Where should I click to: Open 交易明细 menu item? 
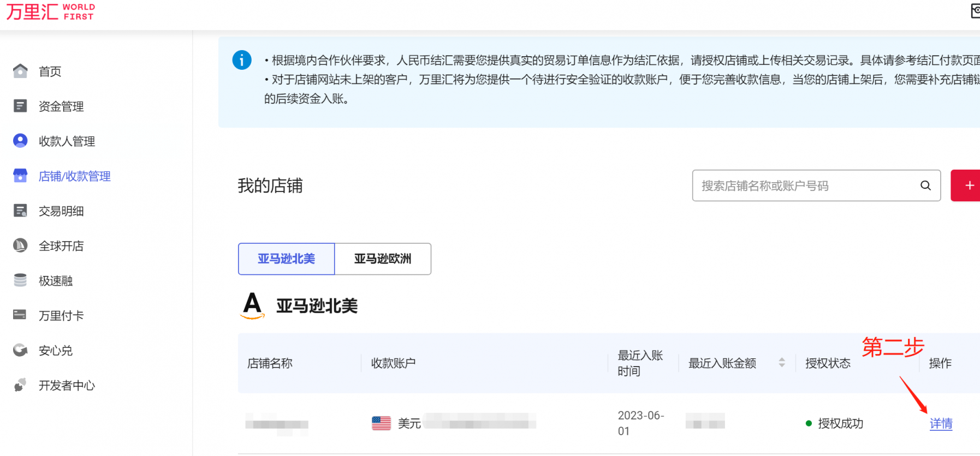(x=61, y=211)
